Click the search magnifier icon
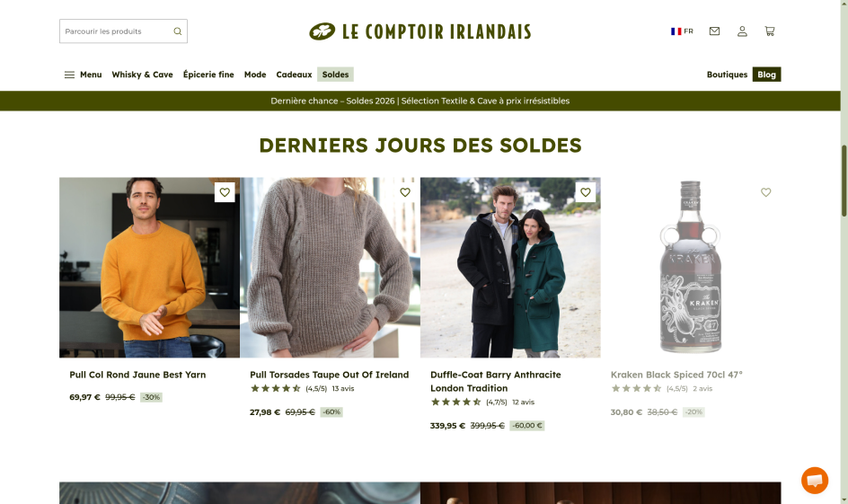The width and height of the screenshot is (848, 504). 177,31
